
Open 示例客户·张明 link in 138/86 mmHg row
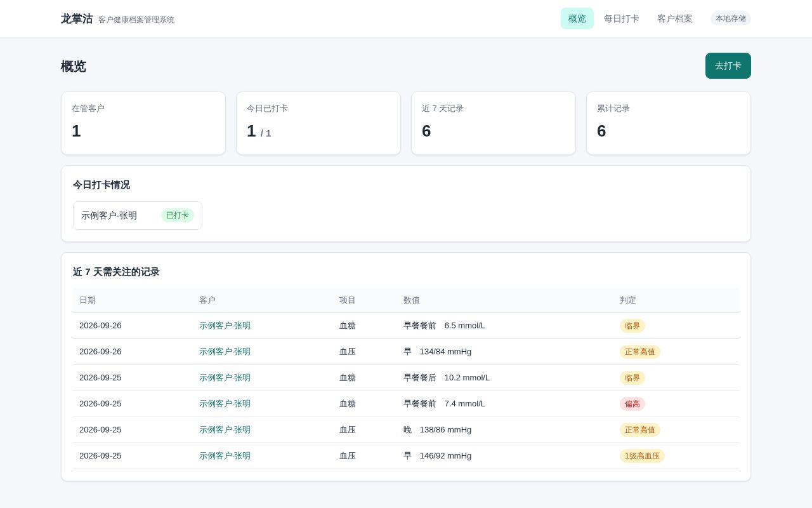coord(225,430)
